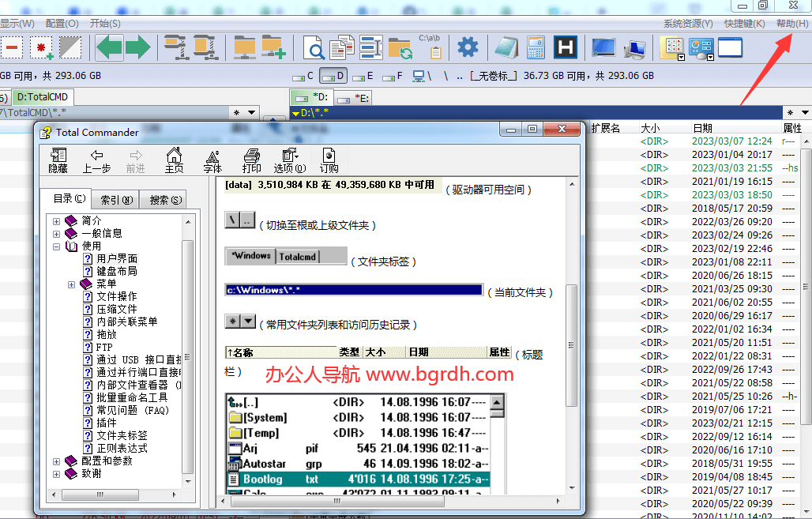This screenshot has width=812, height=519.
Task: Open the 选项 dropdown in help toolbar
Action: click(289, 160)
